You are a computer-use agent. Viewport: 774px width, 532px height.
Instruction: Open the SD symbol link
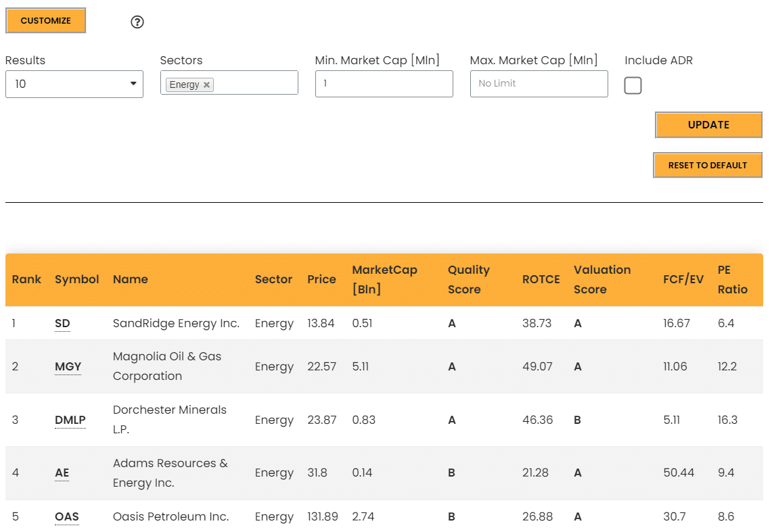(x=62, y=323)
